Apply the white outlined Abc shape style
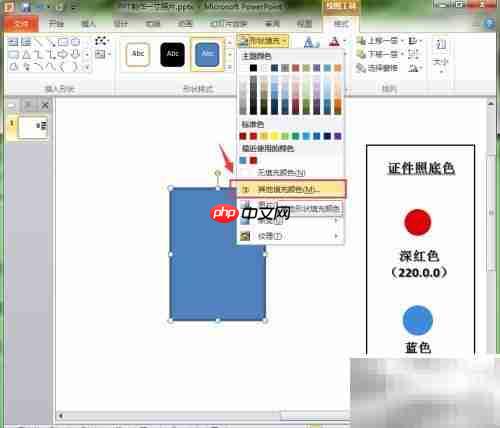This screenshot has height=428, width=500. point(138,54)
